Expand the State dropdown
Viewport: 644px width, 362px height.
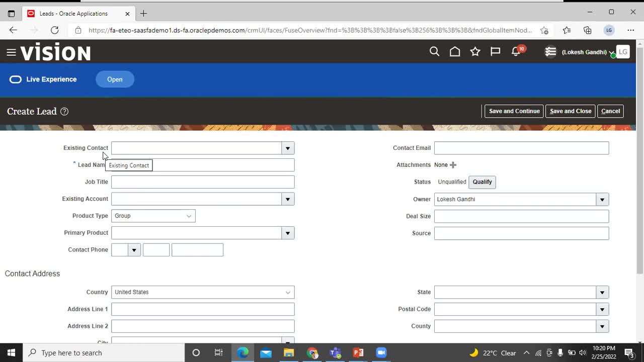(602, 293)
